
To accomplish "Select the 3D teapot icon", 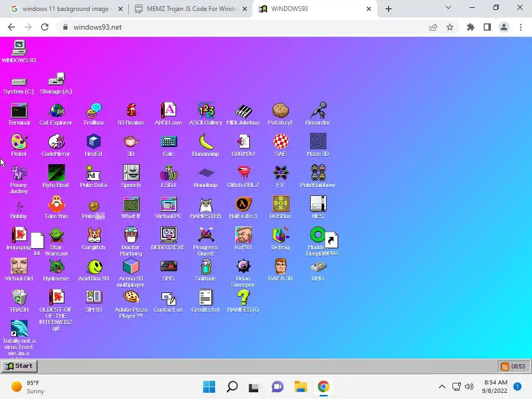I will click(x=131, y=145).
